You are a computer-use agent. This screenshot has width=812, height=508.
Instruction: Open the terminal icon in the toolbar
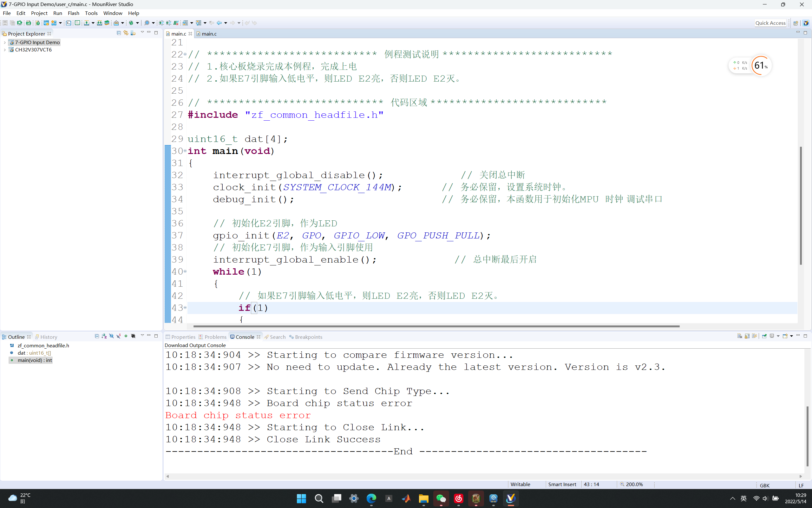[69, 23]
